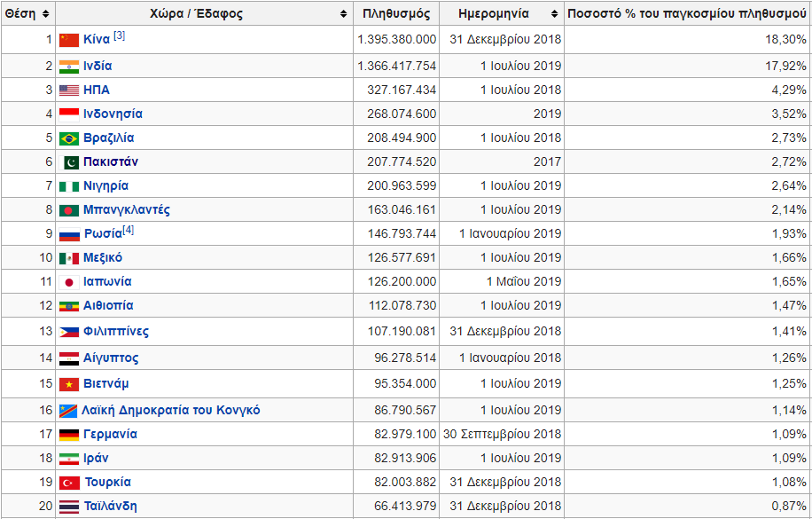This screenshot has width=812, height=519.
Task: Open the Φιλιππίνες country link
Action: (116, 331)
